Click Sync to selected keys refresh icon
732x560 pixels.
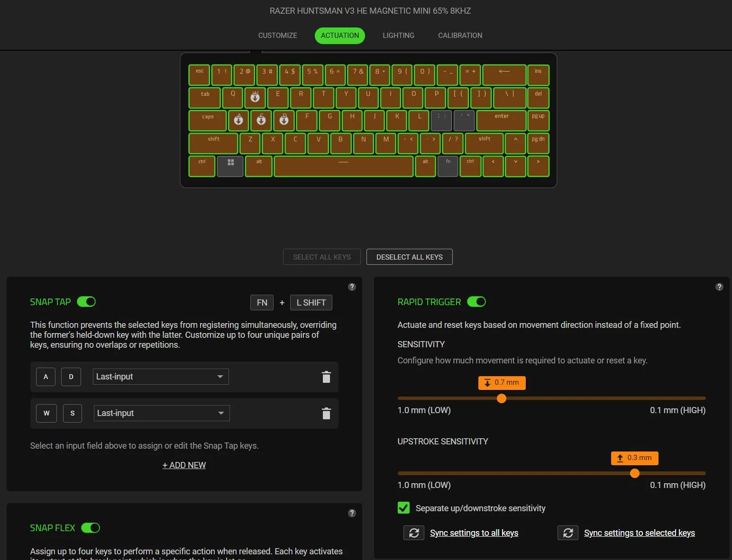click(568, 533)
